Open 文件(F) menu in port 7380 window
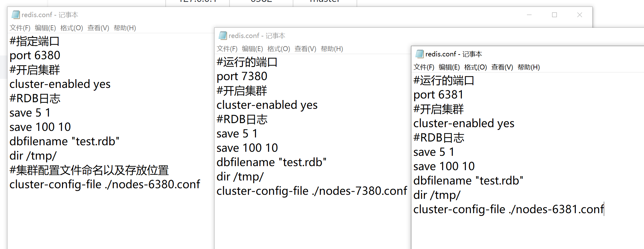 (227, 49)
